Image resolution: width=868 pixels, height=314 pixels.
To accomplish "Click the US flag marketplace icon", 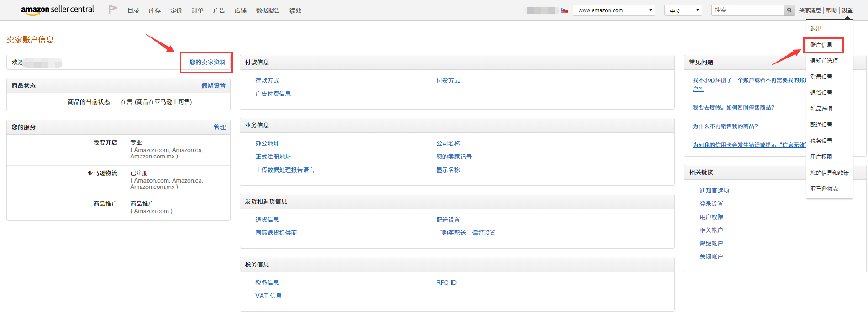I will point(565,10).
